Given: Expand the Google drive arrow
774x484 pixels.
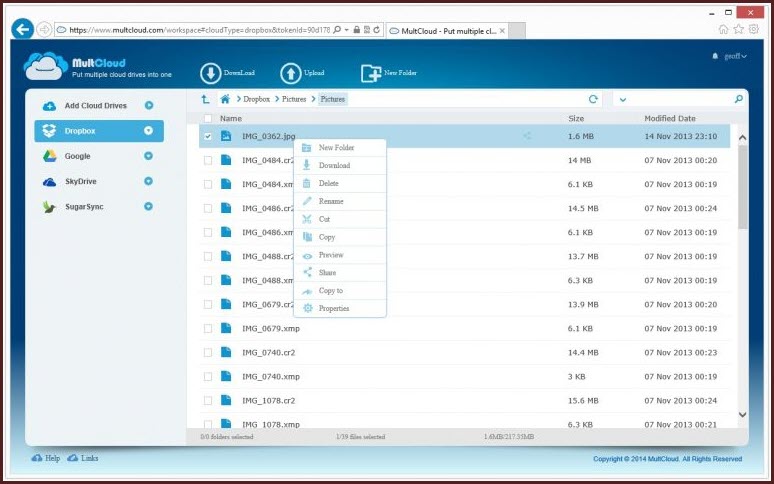Looking at the screenshot, I should coord(148,156).
